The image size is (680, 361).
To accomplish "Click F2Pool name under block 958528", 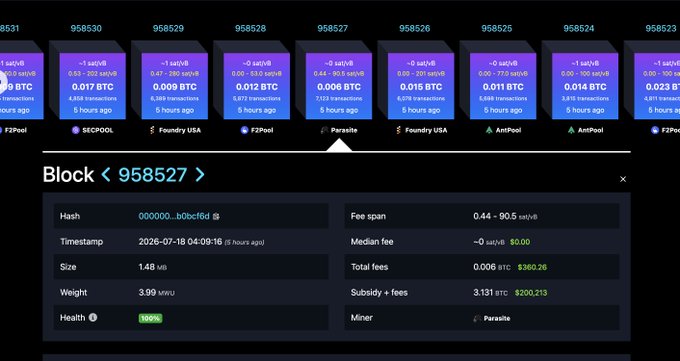I will (262, 130).
